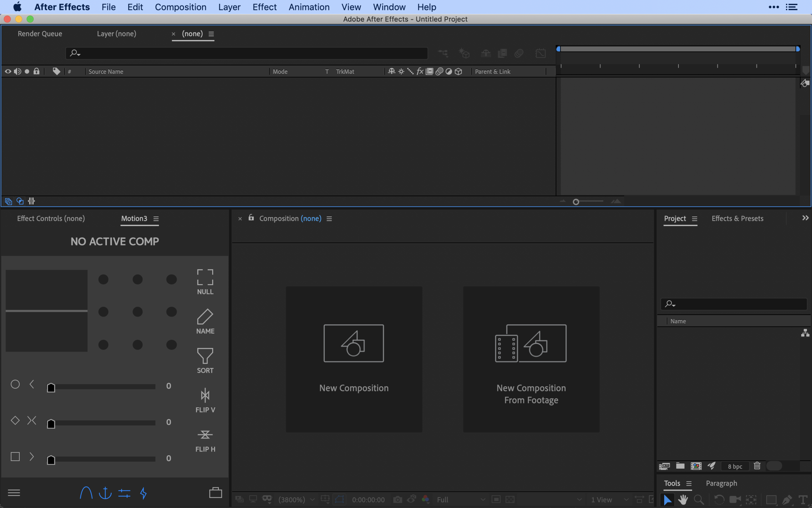
Task: Click the New Composition icon in Project footer
Action: [696, 466]
